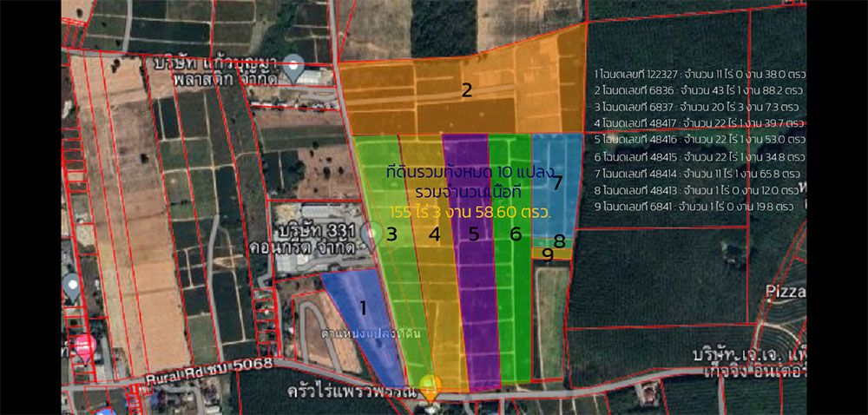Click the orange restaurant pin for ครัวไร่แพรวพรรณ
Viewport: 868px width, 415px height.
pos(429,385)
